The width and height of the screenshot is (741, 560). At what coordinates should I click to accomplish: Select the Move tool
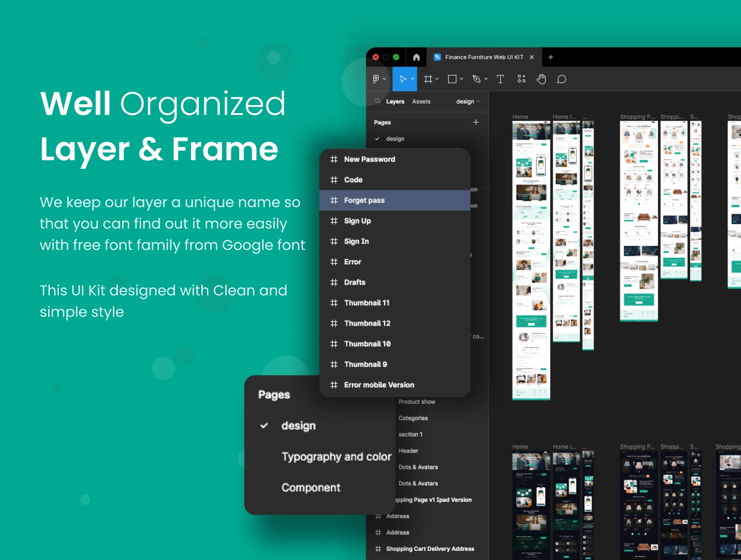(403, 79)
